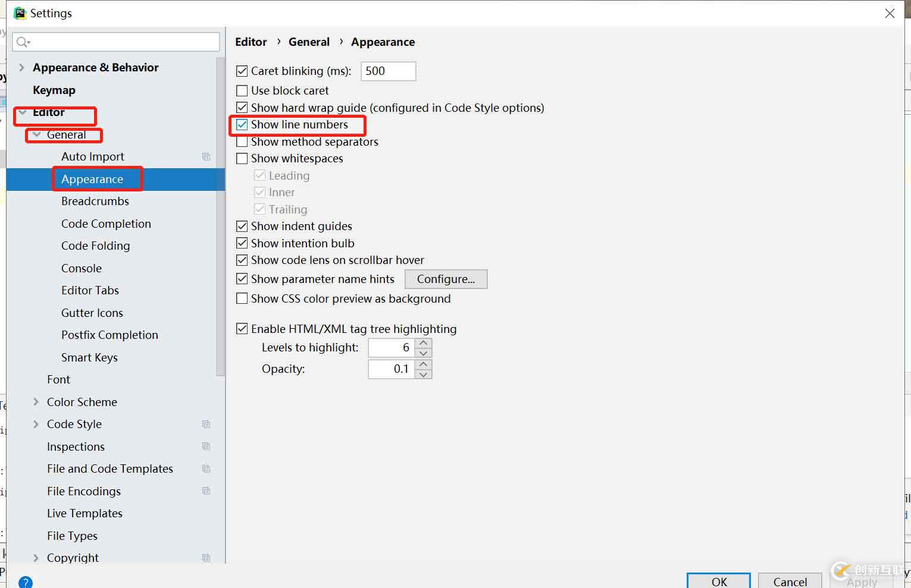This screenshot has width=911, height=588.
Task: Decrease Opacity with the down arrow
Action: [424, 374]
